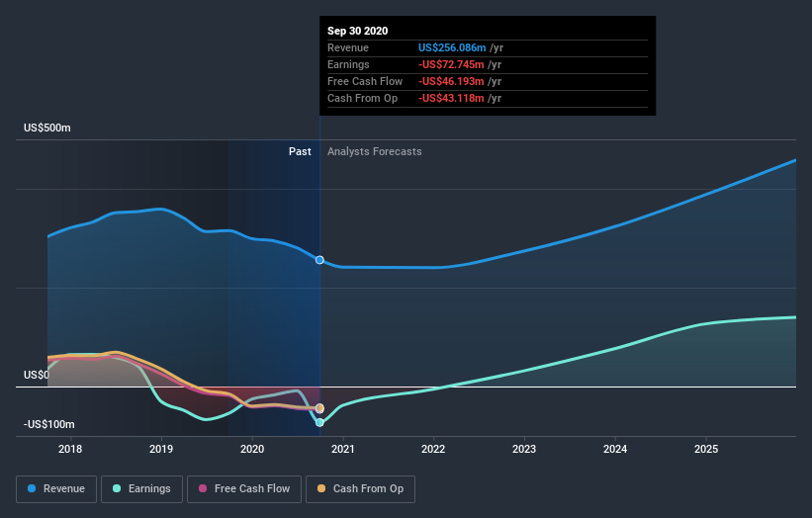Click the Analysts Forecasts label
The height and width of the screenshot is (518, 812).
375,151
